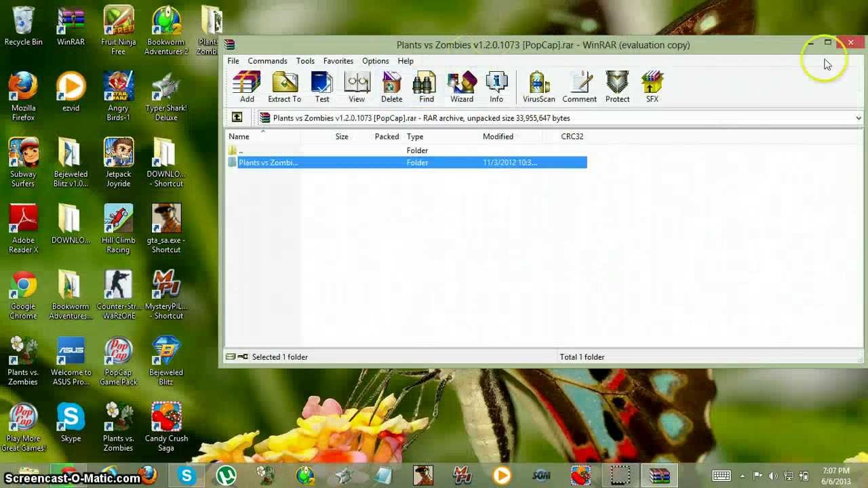Show hidden system tray icons
The width and height of the screenshot is (868, 488).
tap(743, 476)
